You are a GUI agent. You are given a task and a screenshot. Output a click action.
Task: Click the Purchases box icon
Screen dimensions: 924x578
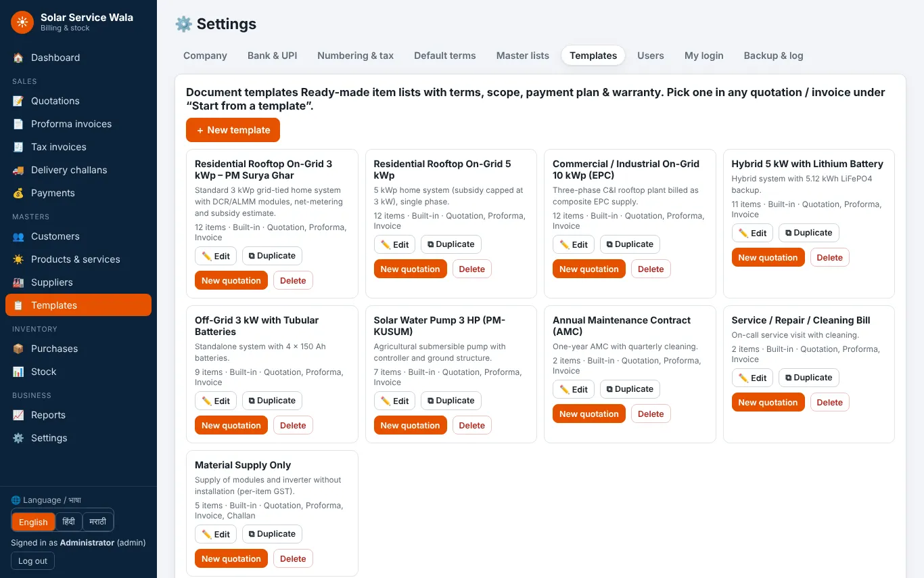tap(18, 349)
